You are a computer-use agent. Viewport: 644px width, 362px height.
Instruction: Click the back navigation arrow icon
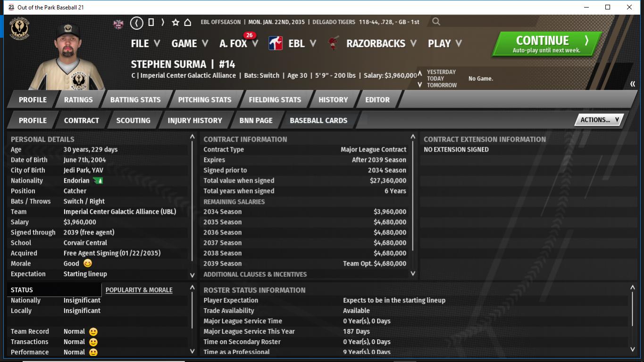coord(136,22)
